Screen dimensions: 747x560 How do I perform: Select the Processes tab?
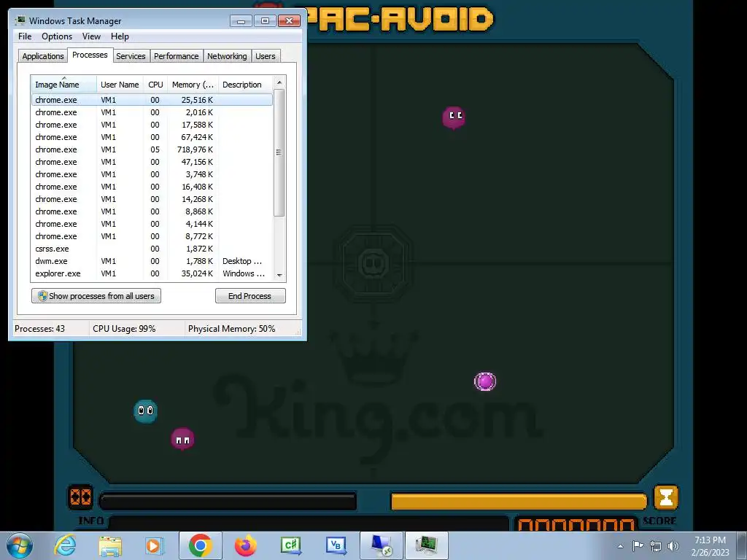click(90, 55)
